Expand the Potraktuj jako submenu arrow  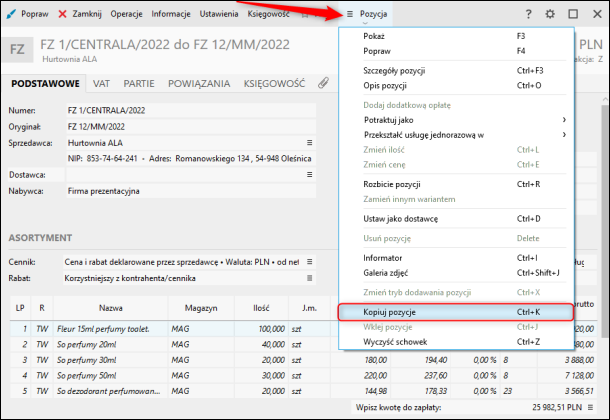[x=564, y=120]
